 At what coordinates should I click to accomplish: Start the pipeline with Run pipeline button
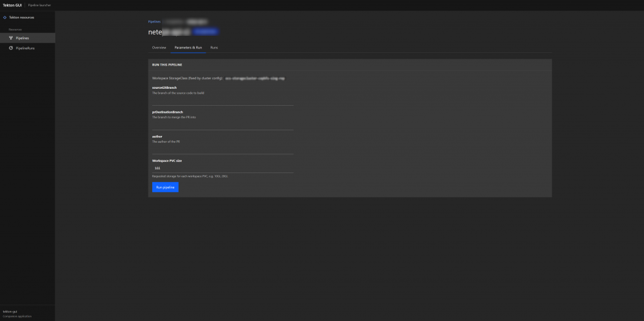pos(165,187)
